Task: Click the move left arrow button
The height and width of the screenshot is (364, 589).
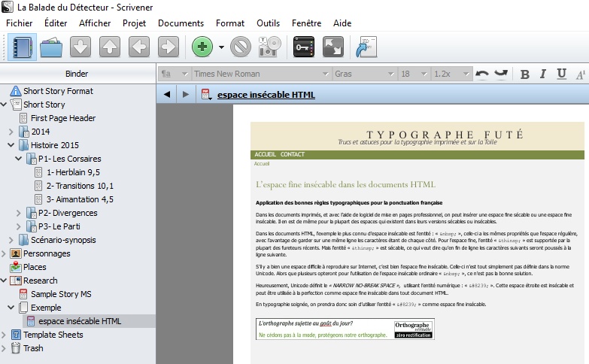Action: [139, 47]
